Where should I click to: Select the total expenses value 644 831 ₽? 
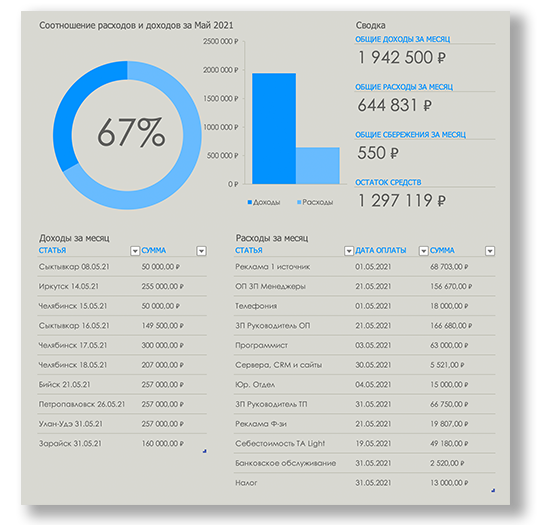(395, 105)
